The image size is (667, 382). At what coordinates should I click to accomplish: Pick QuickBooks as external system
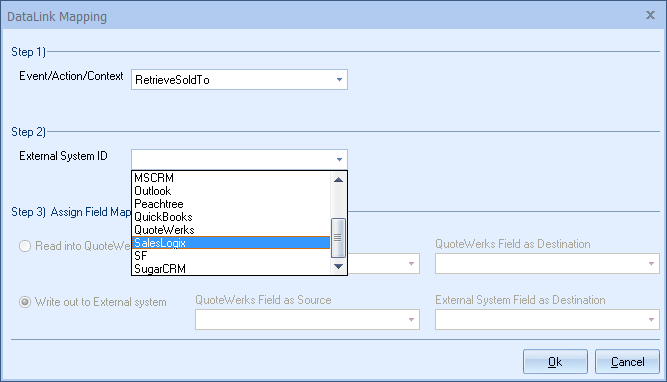point(231,217)
